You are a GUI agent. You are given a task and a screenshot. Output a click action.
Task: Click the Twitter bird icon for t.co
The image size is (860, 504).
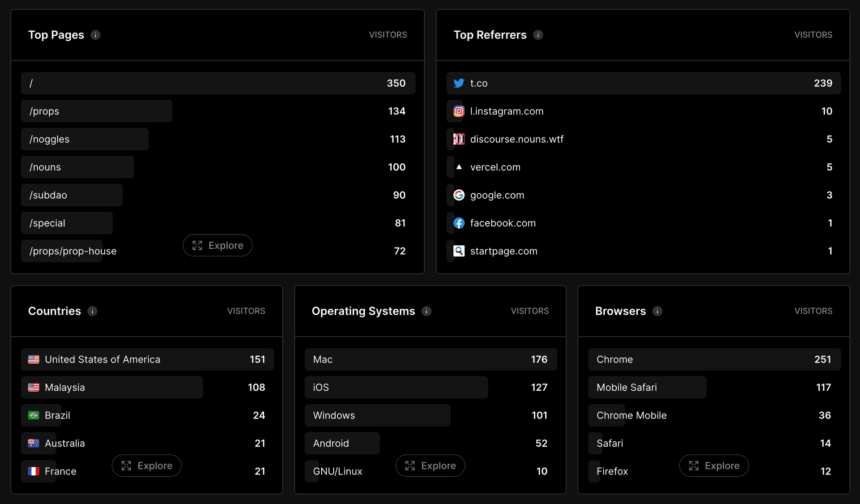[459, 83]
